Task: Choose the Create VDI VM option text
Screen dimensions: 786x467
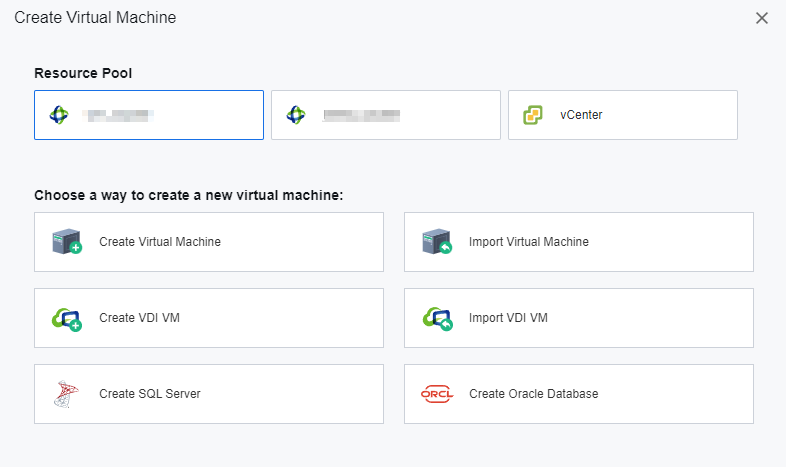Action: coord(140,318)
